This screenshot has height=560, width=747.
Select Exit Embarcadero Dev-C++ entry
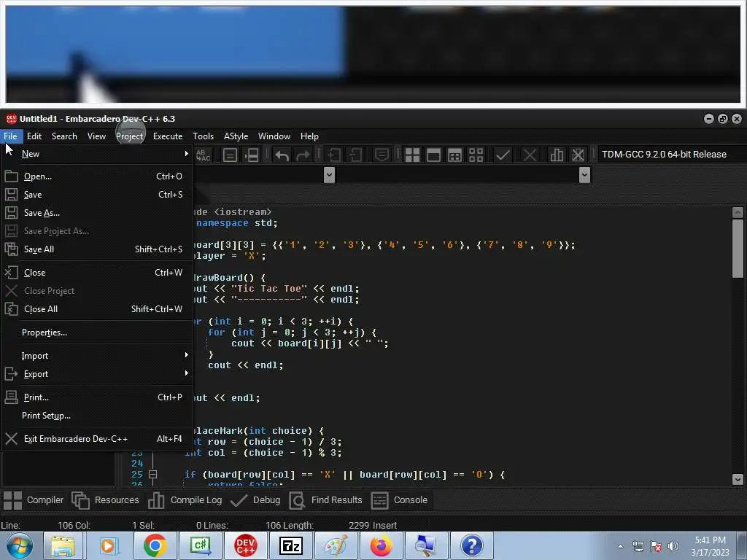pyautogui.click(x=97, y=438)
